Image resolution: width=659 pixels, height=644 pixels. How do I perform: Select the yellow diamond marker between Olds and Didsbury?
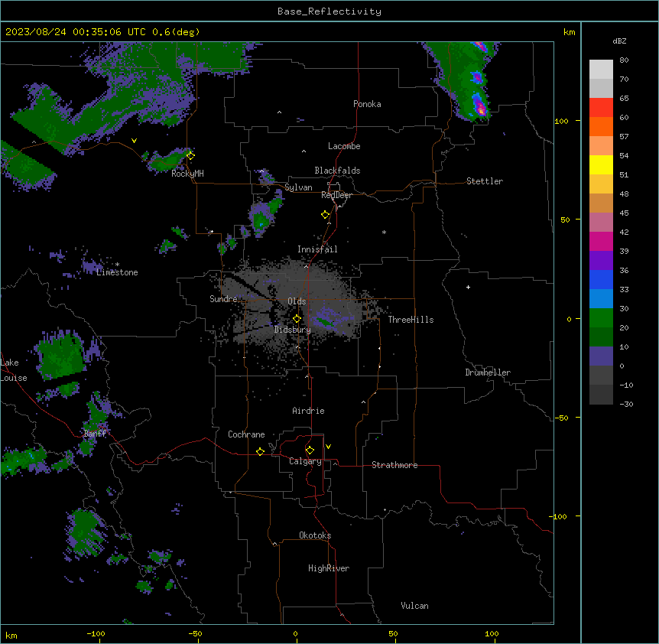(297, 319)
